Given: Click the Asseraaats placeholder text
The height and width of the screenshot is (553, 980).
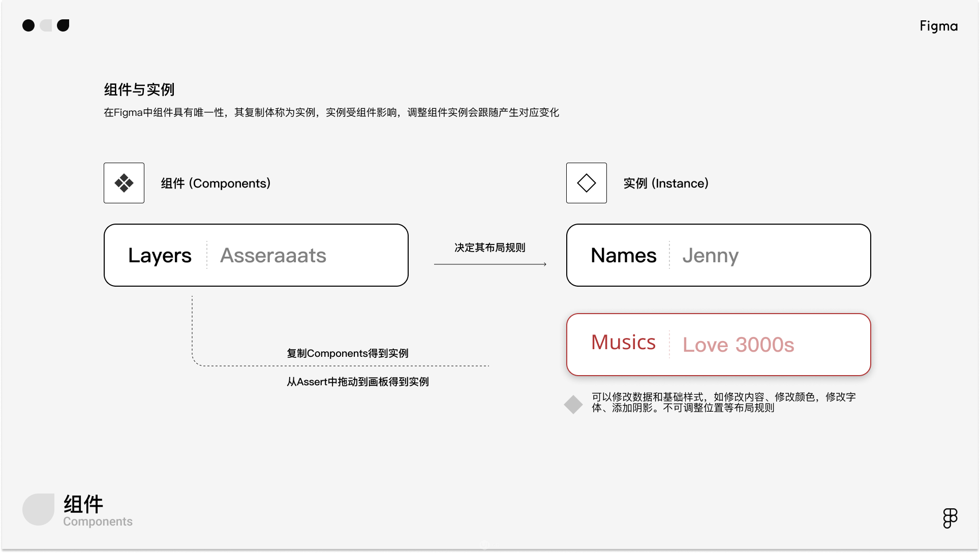Looking at the screenshot, I should pyautogui.click(x=273, y=255).
